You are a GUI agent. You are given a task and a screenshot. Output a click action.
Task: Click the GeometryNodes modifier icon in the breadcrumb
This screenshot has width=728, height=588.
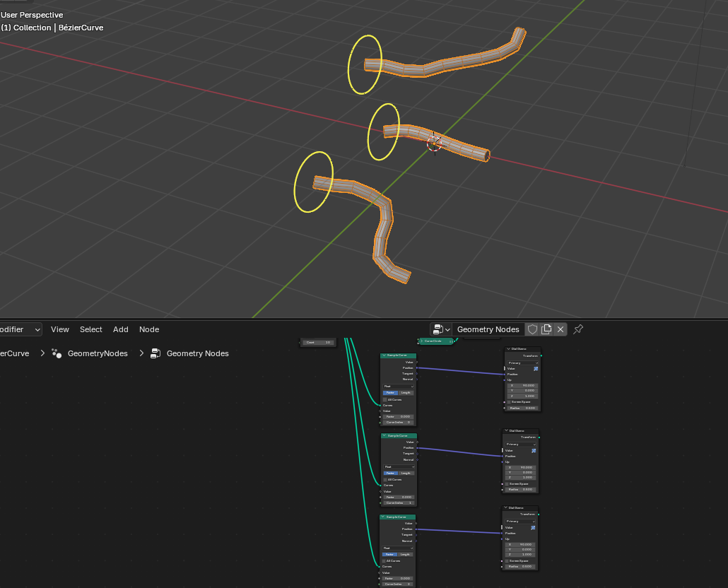point(57,353)
